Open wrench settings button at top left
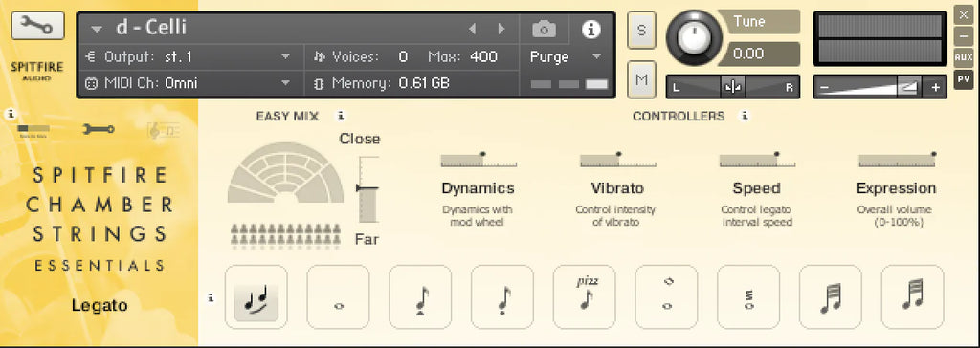980x348 pixels. 37,25
